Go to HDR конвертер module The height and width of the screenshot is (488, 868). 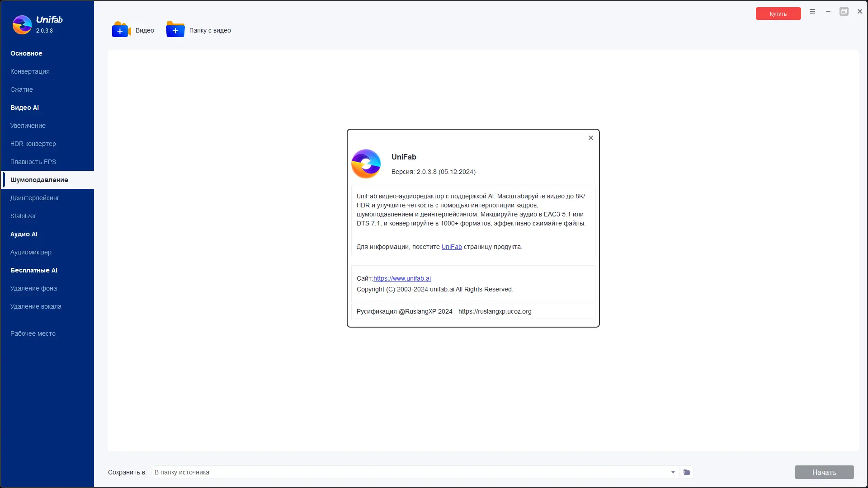coord(33,144)
